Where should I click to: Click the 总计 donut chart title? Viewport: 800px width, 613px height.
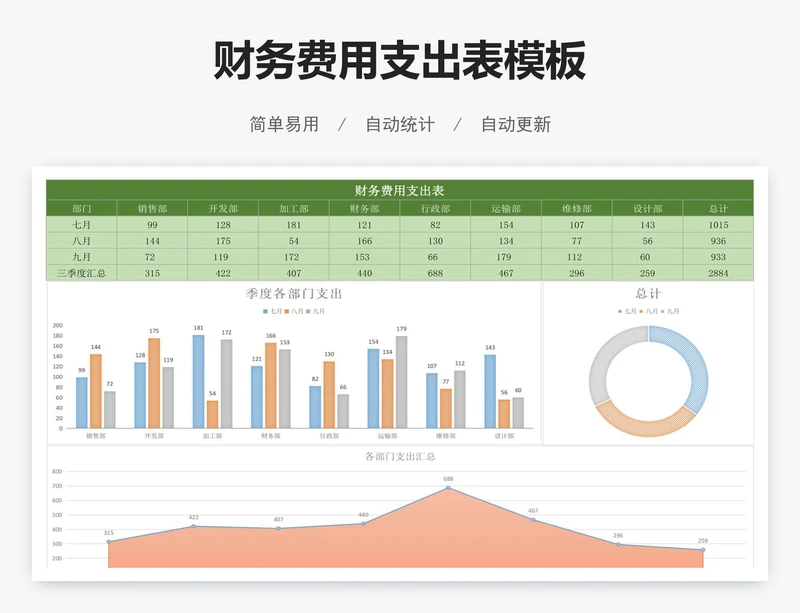point(648,293)
